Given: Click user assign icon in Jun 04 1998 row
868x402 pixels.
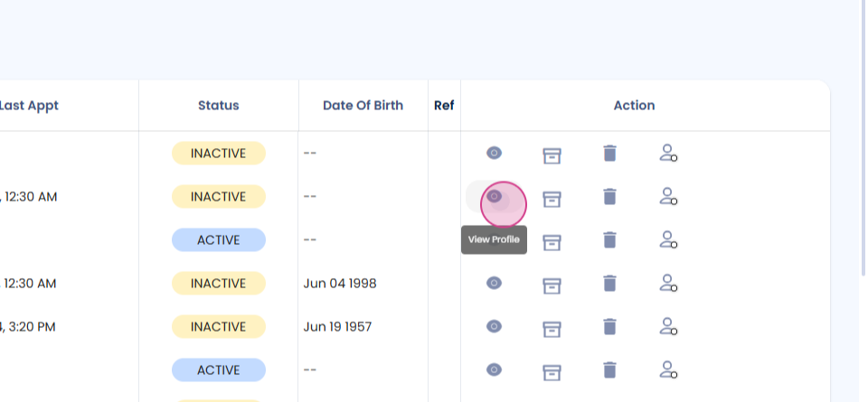Looking at the screenshot, I should (668, 284).
